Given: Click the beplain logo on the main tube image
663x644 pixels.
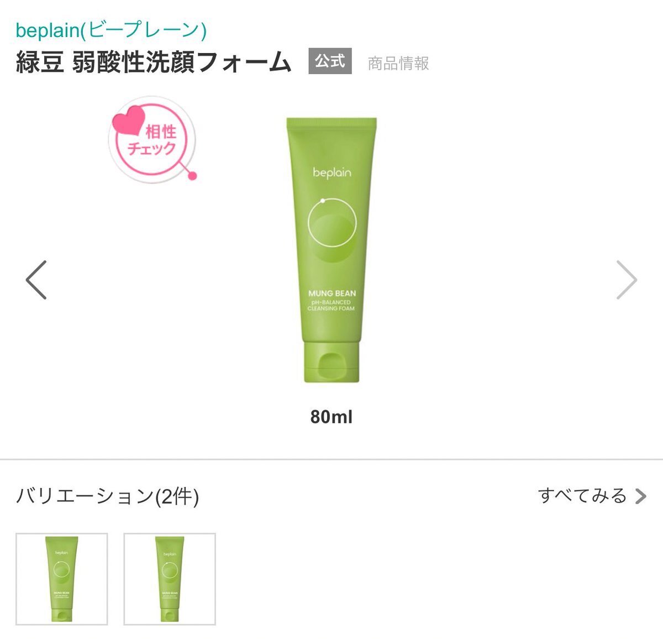Looking at the screenshot, I should tap(331, 172).
